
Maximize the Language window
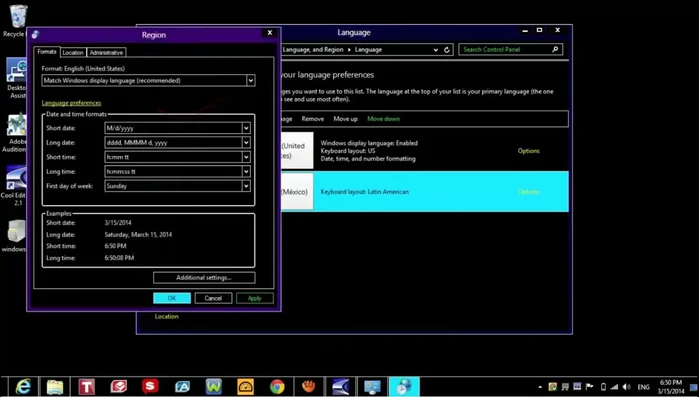(x=539, y=30)
